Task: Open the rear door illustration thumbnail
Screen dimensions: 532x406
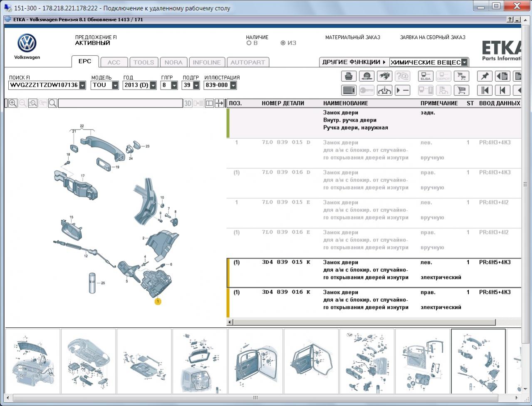Action: pos(311,361)
